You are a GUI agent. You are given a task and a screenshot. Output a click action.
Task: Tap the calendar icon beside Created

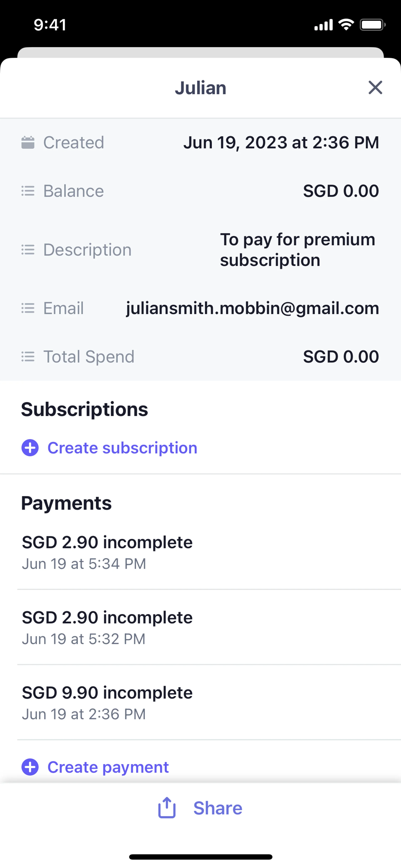pyautogui.click(x=28, y=143)
